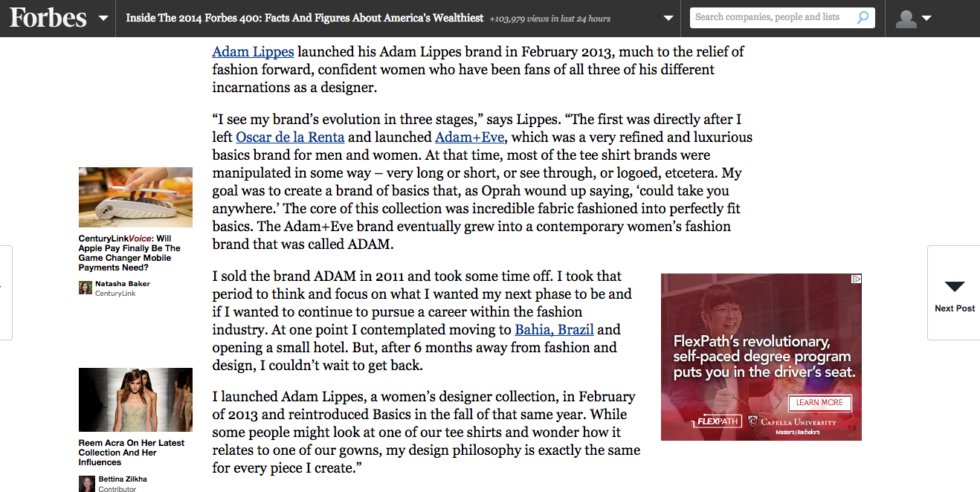Click Bettina Zilkha's author avatar
980x492 pixels.
tap(86, 483)
